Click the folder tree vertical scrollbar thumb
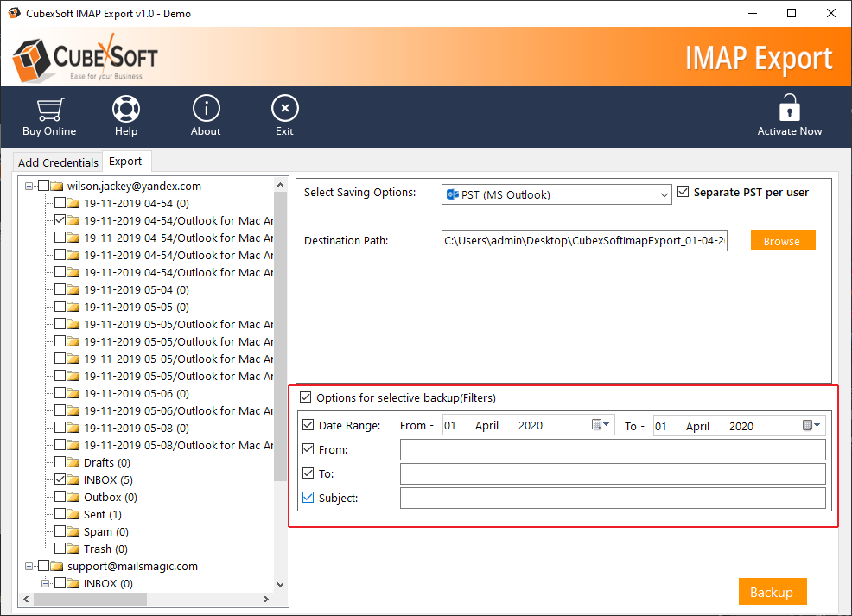 click(x=280, y=337)
